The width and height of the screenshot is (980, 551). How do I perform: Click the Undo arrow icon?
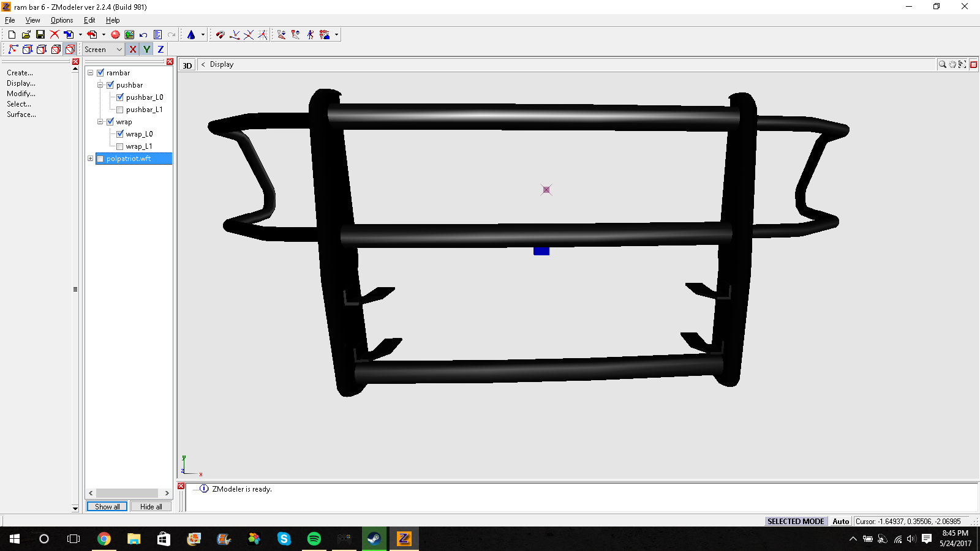[x=143, y=35]
